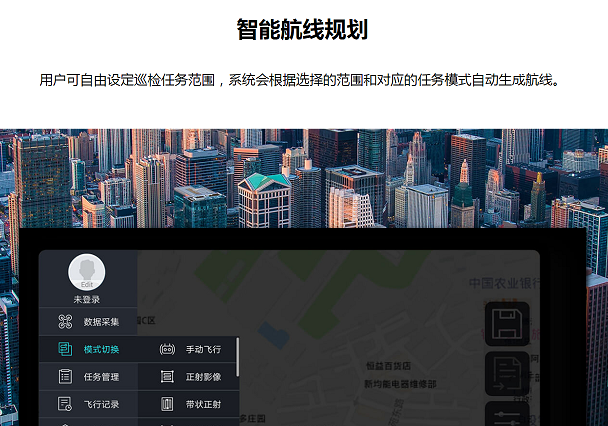Click the floppy disk save button

507,324
